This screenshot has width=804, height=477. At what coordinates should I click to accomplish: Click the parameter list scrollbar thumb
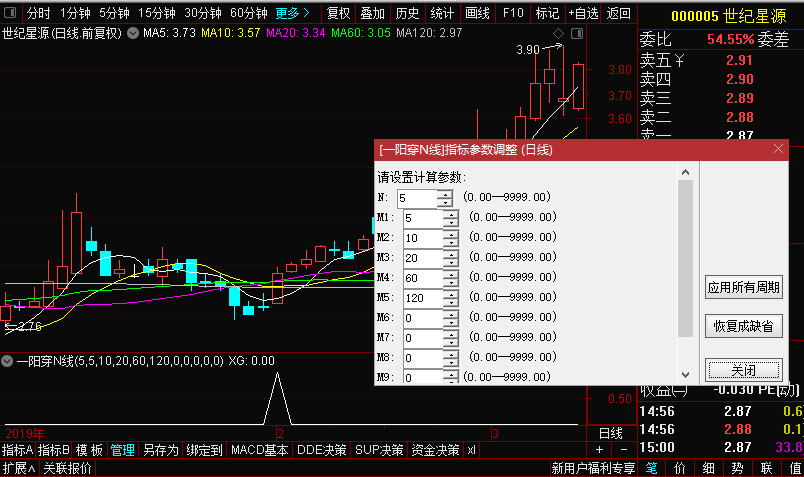[686, 259]
